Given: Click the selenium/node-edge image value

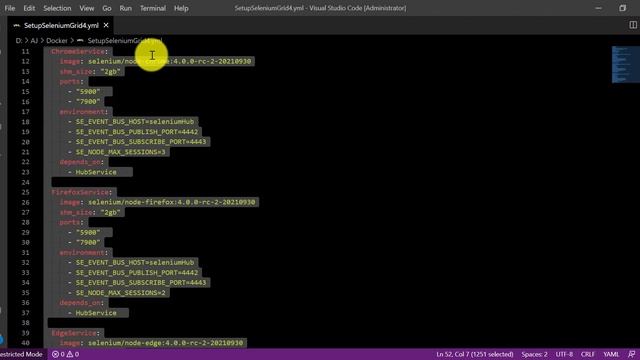Looking at the screenshot, I should click(165, 343).
